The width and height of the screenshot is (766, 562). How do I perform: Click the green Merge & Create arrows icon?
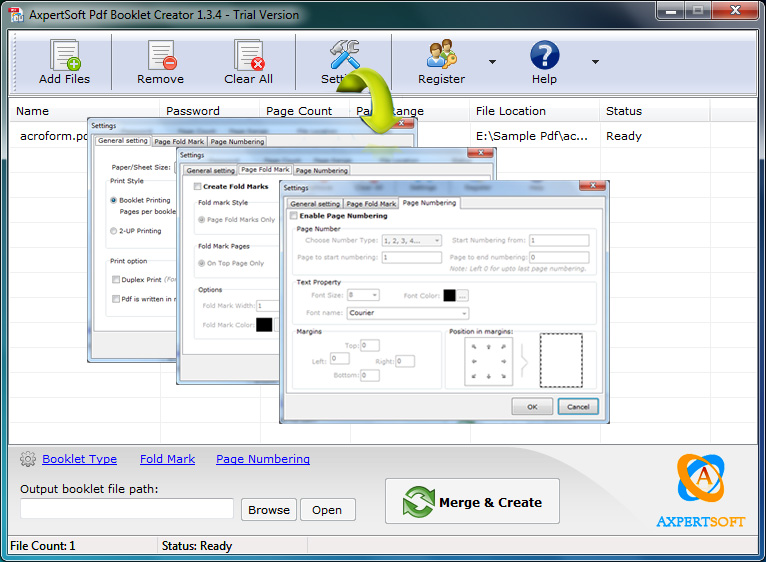tap(419, 502)
